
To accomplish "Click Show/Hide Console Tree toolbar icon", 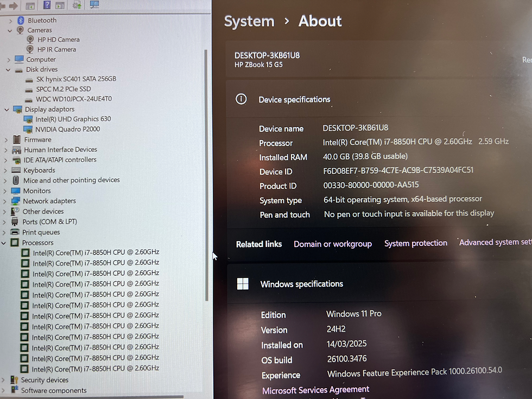I will point(30,5).
